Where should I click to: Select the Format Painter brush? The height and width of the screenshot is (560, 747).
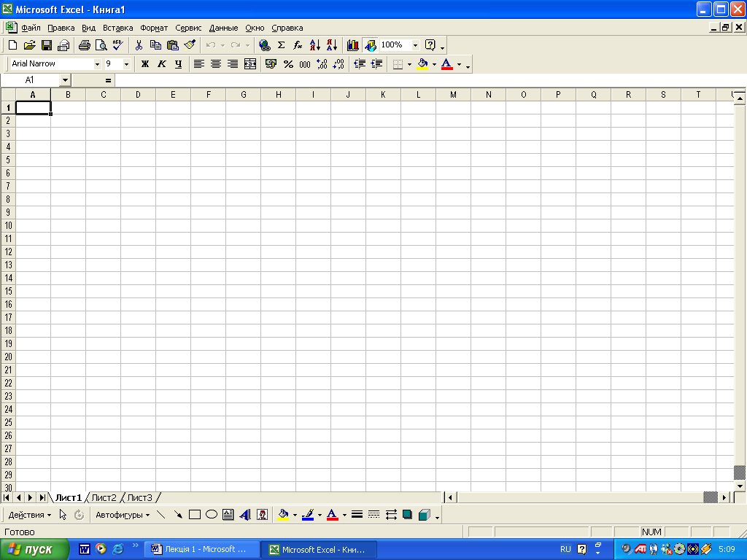pos(190,45)
